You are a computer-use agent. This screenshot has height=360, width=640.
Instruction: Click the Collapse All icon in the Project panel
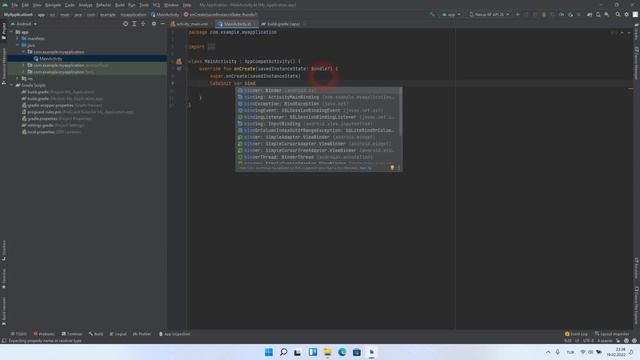[x=143, y=24]
